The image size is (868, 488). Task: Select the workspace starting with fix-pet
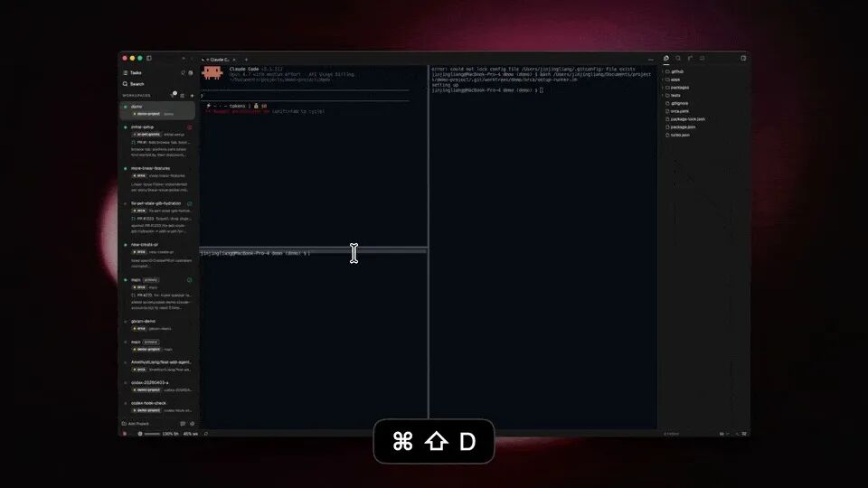click(158, 218)
